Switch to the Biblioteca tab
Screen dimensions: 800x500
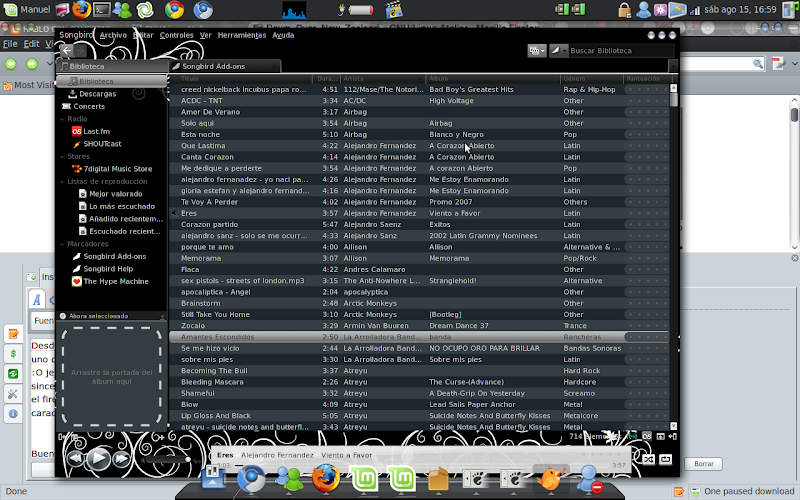(x=112, y=66)
